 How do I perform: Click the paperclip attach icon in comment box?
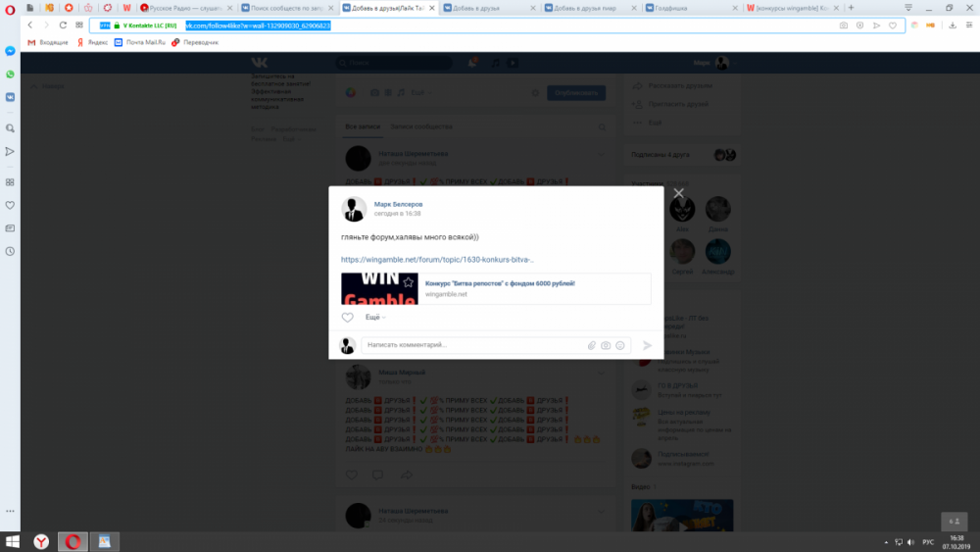[592, 345]
